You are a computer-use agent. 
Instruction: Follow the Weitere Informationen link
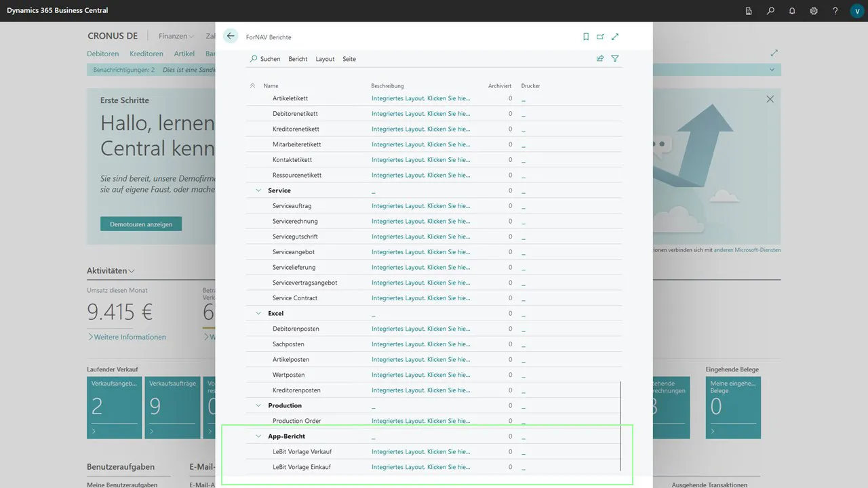[x=127, y=337]
